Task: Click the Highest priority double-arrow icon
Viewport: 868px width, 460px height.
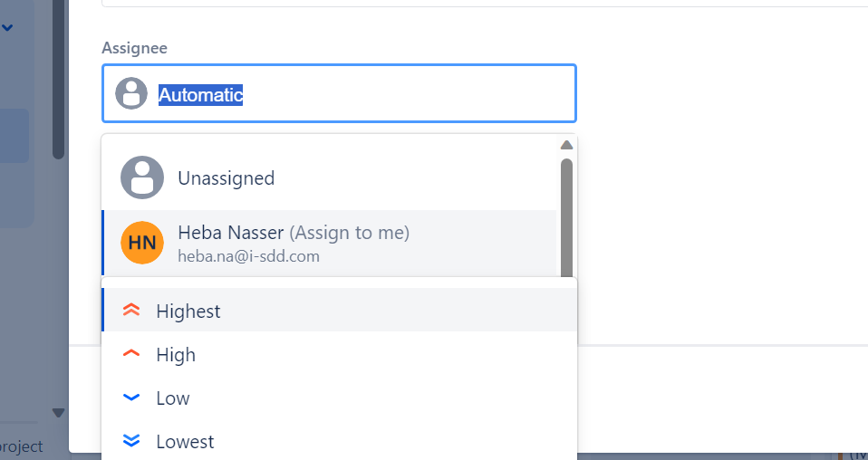Action: (131, 310)
